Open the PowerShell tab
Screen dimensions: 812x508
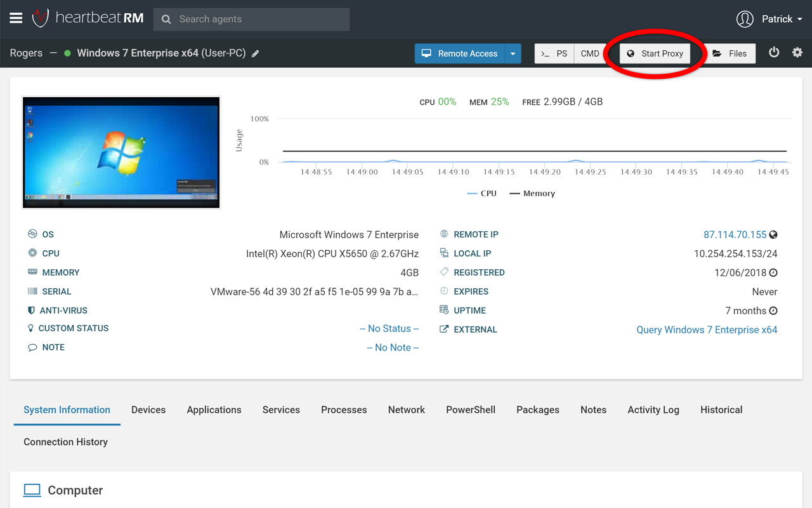point(471,410)
